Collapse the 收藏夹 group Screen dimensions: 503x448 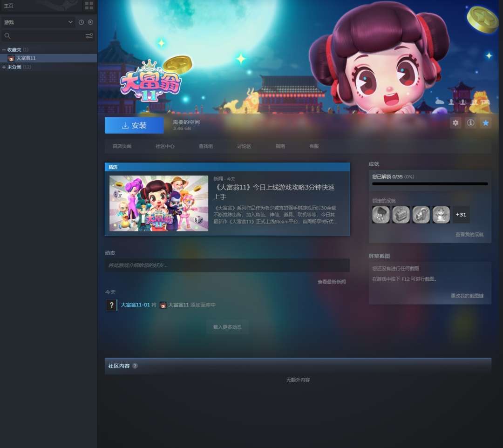tap(4, 50)
